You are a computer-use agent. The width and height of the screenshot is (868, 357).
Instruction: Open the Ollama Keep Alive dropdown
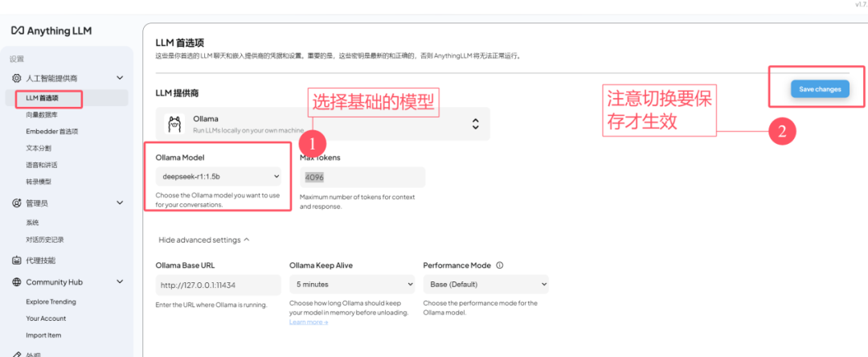352,285
